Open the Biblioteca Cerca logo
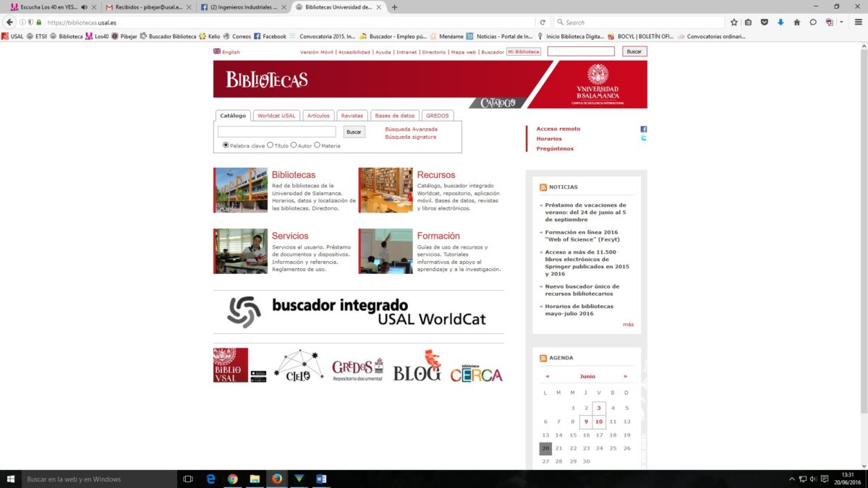Screen dimensions: 868x488 [x=476, y=372]
